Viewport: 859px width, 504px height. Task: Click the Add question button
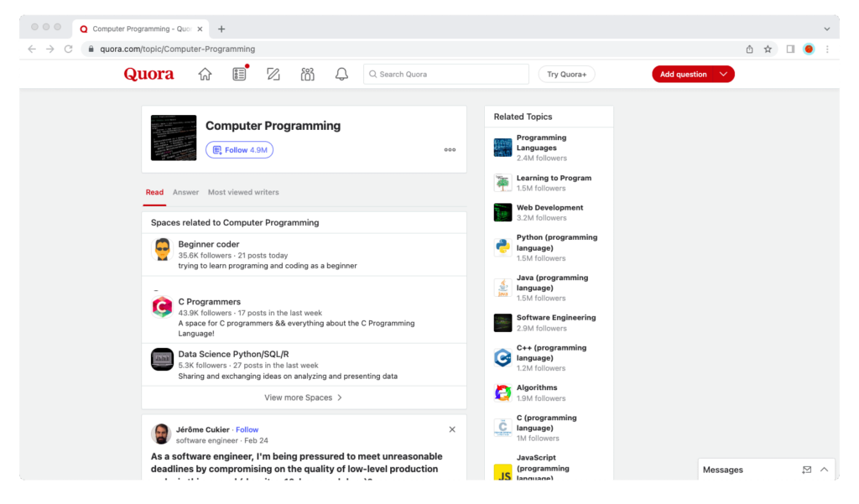[x=683, y=74]
